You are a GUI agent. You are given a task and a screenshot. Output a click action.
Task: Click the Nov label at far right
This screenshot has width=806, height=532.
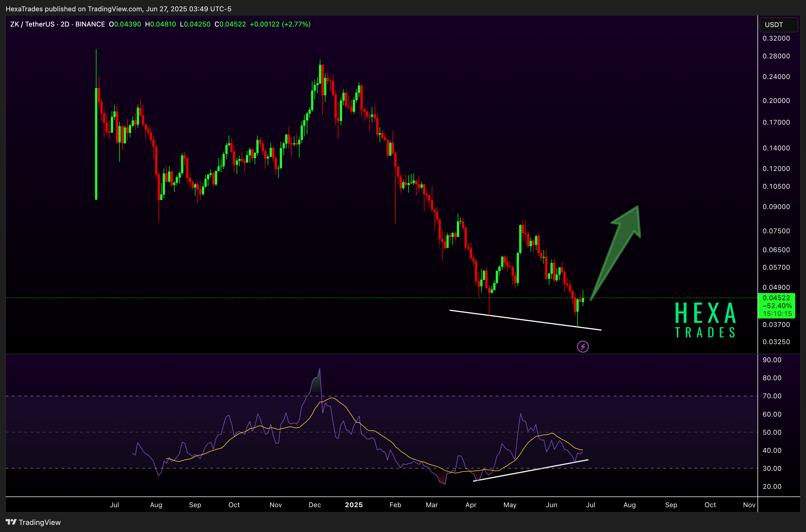coord(749,505)
